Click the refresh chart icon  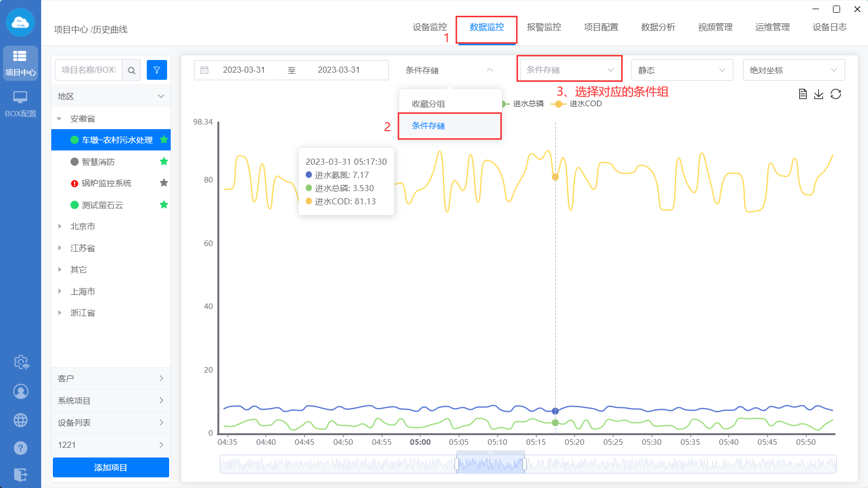point(836,94)
